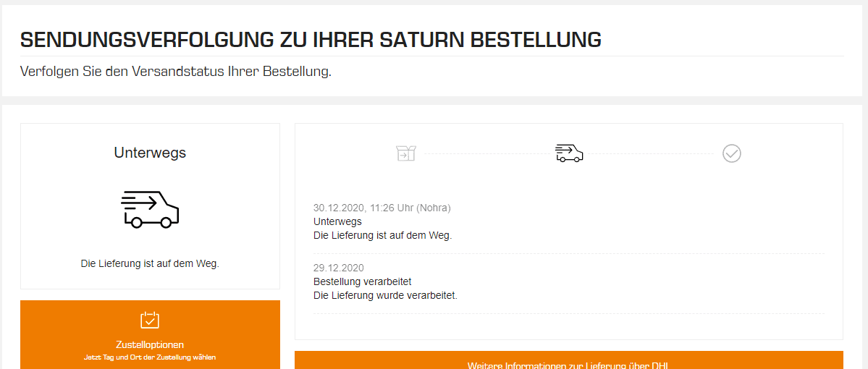
Task: Click the large delivery van icon under Unterwegs
Action: 150,210
